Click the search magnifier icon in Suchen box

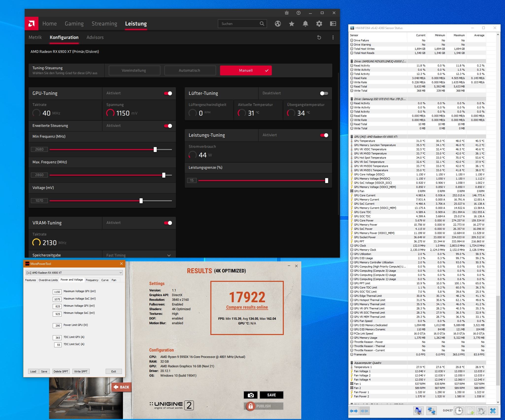262,24
